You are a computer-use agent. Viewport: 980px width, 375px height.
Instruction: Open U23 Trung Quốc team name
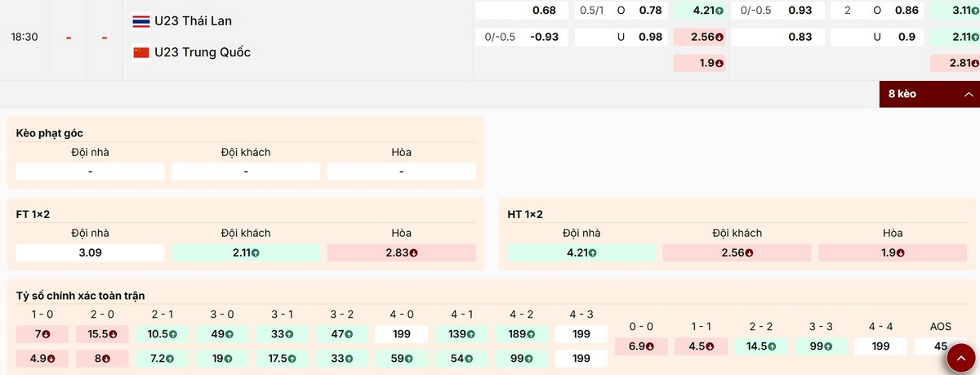pyautogui.click(x=203, y=52)
